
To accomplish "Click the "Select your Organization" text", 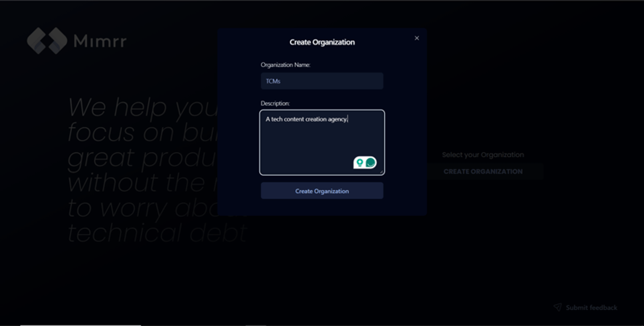I will point(483,155).
